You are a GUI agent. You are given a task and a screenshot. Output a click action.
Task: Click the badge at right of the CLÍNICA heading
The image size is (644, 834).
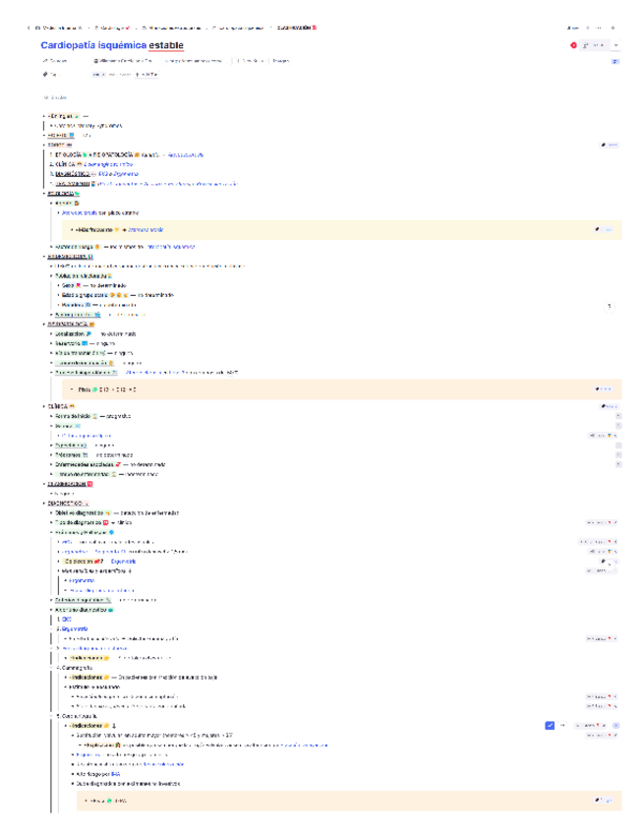[609, 405]
